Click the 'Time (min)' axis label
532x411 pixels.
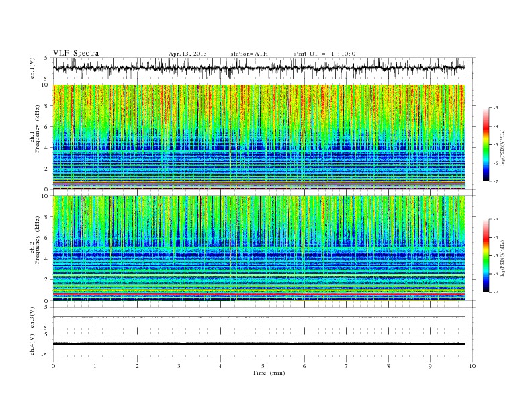pos(269,373)
